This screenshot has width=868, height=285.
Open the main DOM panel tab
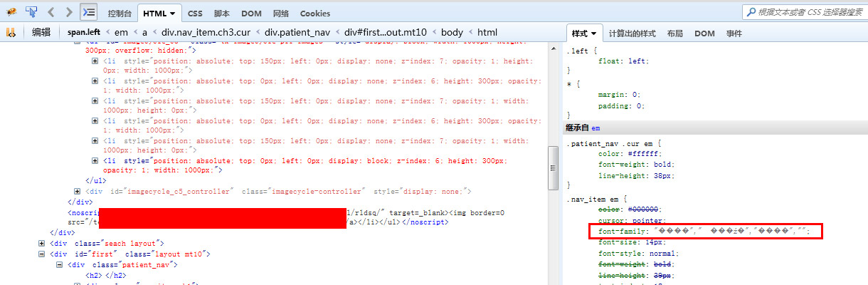click(x=251, y=14)
